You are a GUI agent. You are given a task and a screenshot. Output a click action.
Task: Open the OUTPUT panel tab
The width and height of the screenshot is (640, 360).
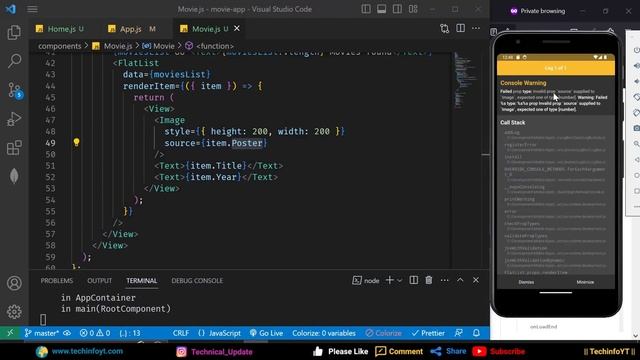point(100,280)
